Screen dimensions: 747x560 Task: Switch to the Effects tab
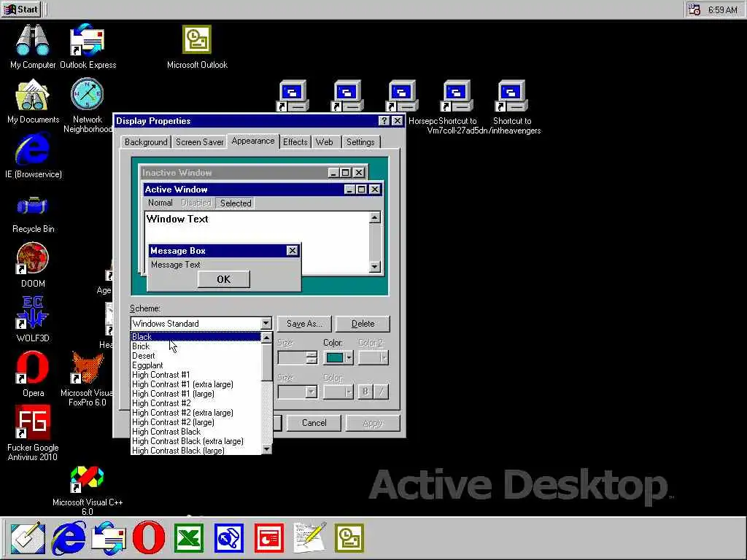[295, 142]
